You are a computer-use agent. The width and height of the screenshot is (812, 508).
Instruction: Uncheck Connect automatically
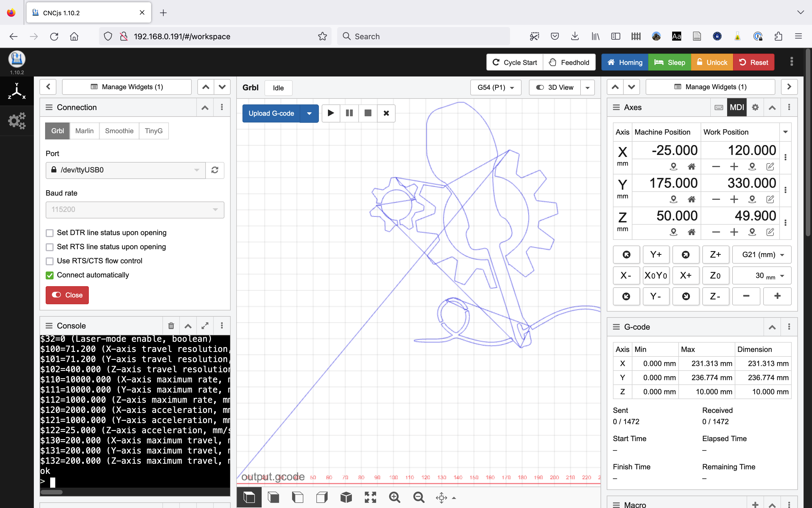[50, 275]
